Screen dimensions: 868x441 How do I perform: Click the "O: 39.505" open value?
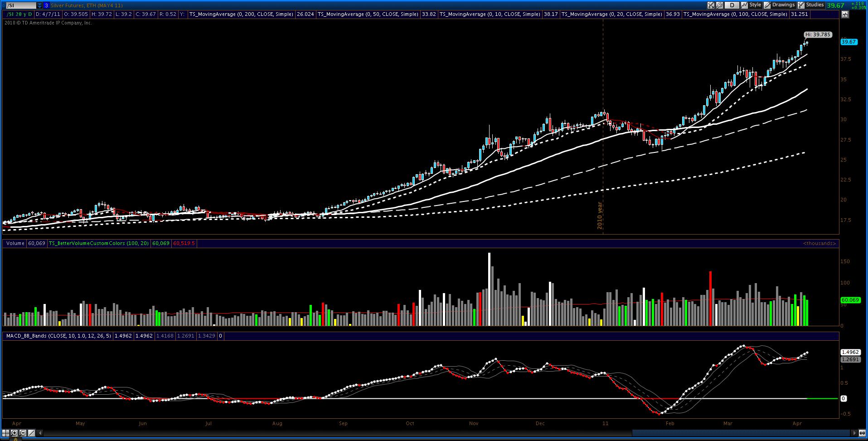76,15
